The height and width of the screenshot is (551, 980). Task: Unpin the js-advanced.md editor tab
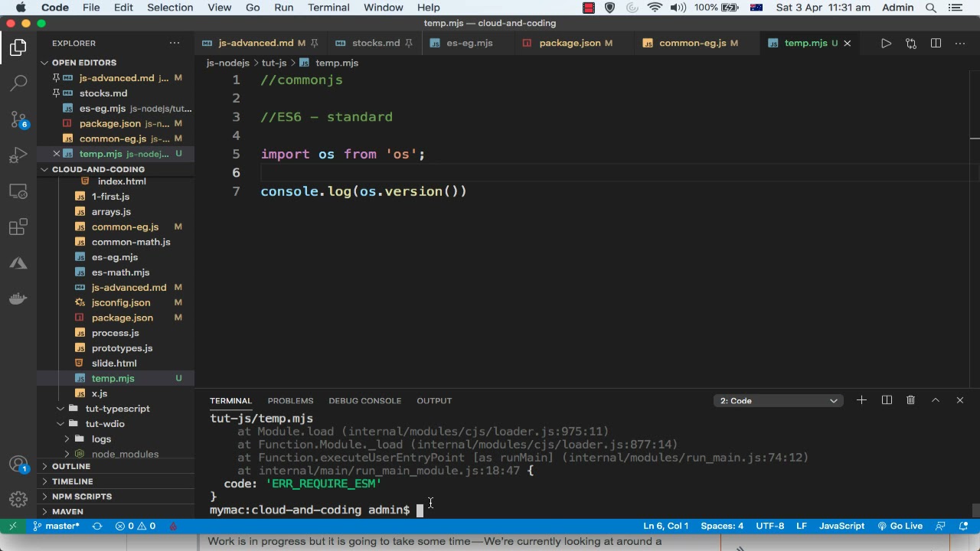(x=314, y=44)
